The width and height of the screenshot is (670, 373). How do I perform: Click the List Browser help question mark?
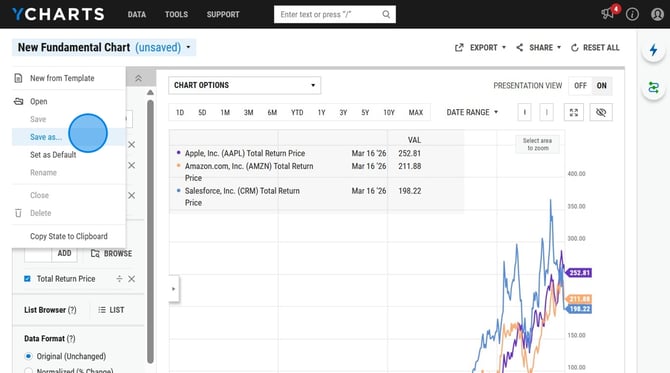pyautogui.click(x=72, y=310)
